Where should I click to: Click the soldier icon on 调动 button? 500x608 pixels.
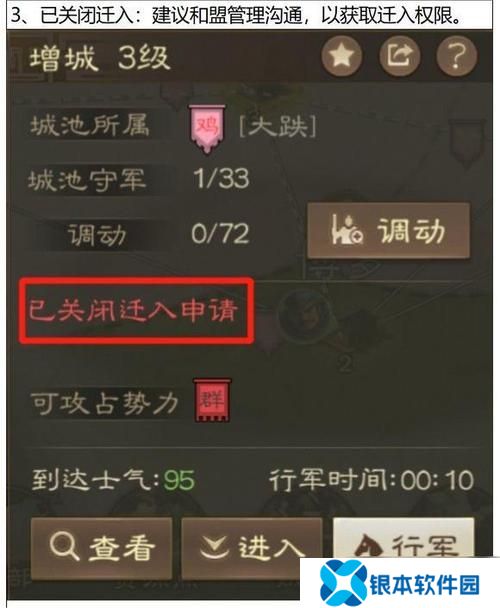tap(347, 230)
